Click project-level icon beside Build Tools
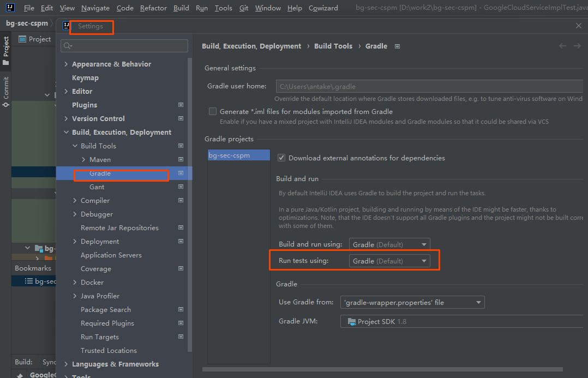Screen dimensions: 588x378 point(181,146)
